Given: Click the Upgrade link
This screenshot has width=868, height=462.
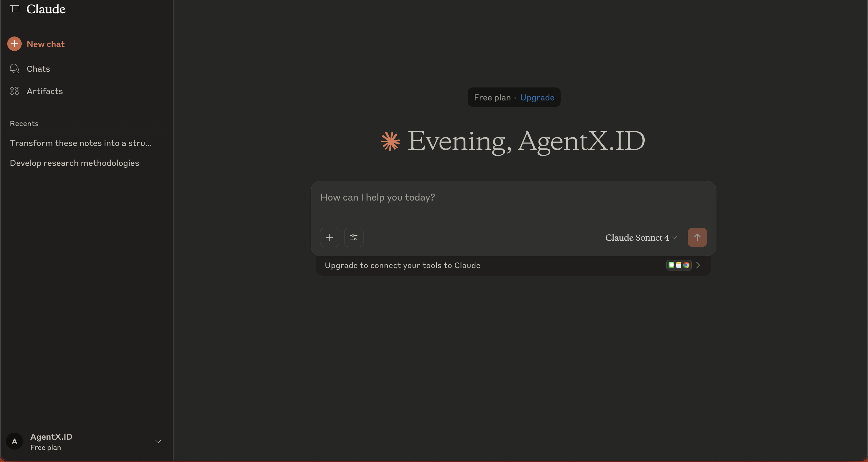Looking at the screenshot, I should [x=537, y=97].
